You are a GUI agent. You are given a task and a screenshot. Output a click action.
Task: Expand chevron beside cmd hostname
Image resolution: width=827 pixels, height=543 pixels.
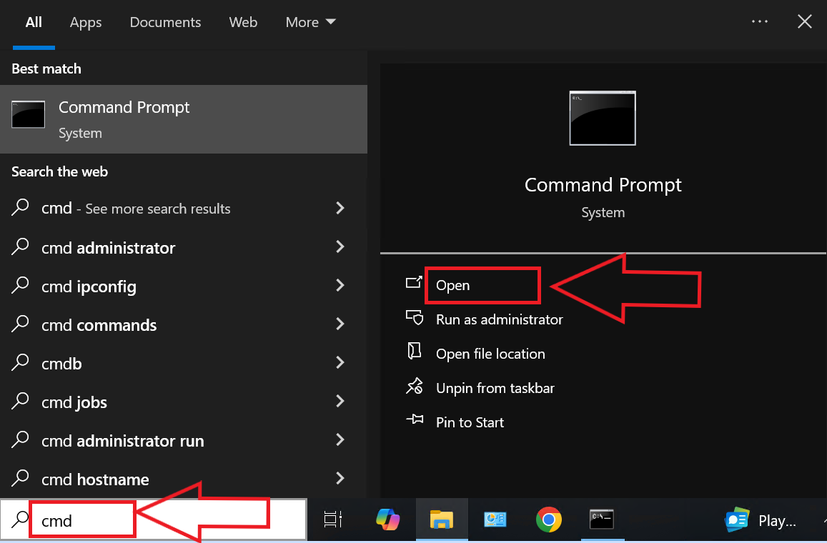[340, 478]
